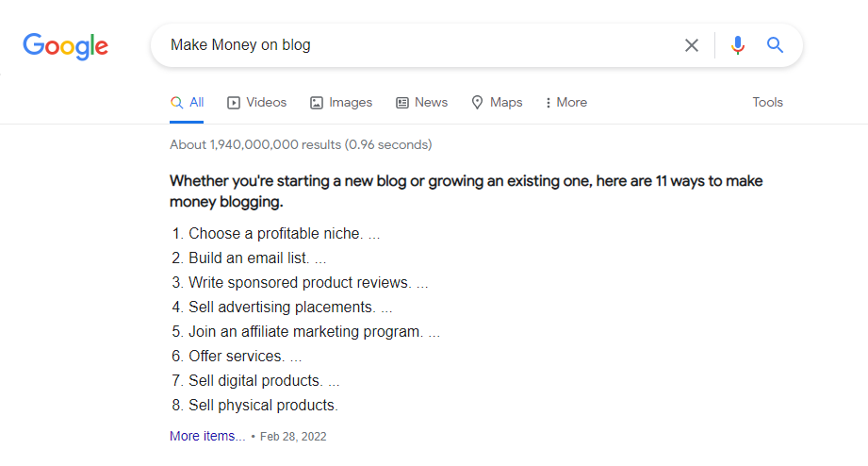Expand the More search categories menu
This screenshot has height=466, width=868.
(566, 103)
